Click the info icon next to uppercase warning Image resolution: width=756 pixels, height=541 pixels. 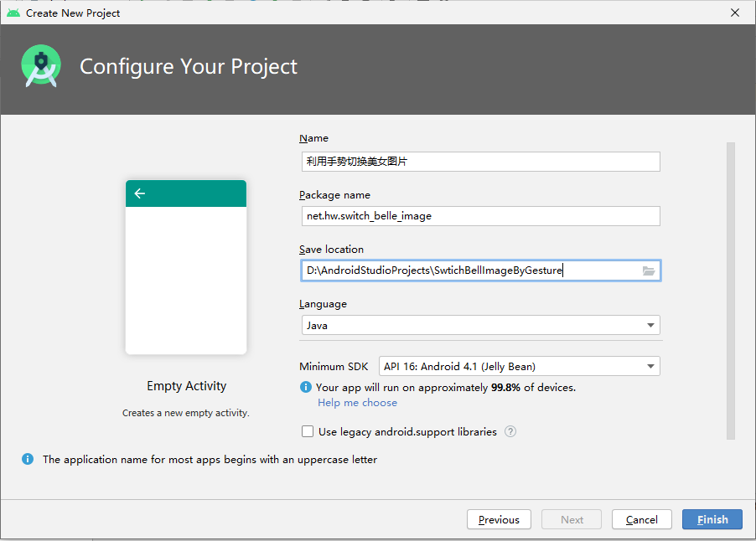[x=28, y=459]
